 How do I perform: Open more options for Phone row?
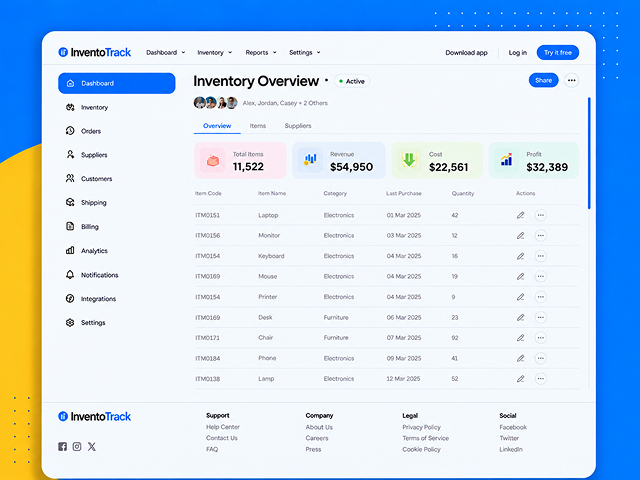tap(540, 358)
